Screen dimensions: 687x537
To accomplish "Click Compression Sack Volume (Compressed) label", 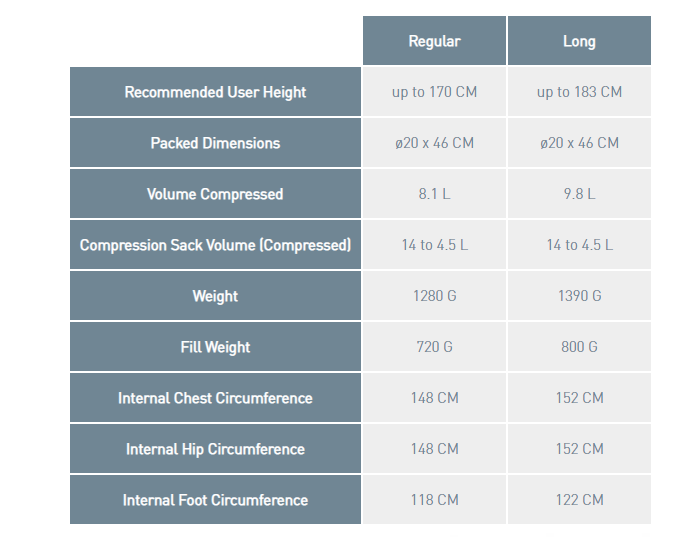I will coord(215,245).
